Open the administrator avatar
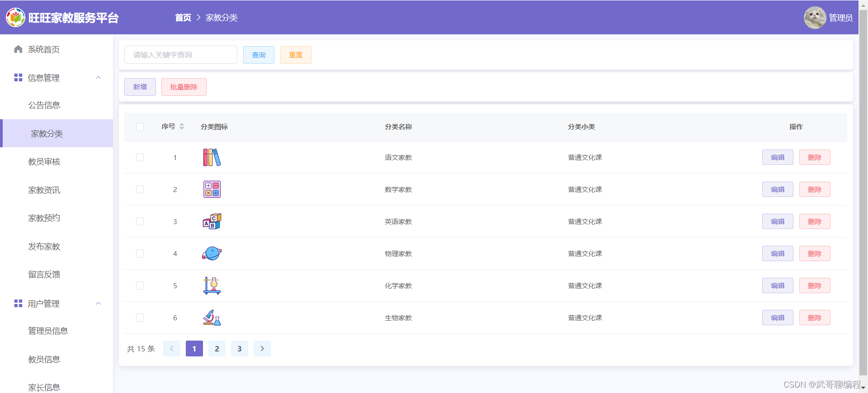The image size is (868, 393). (x=815, y=18)
